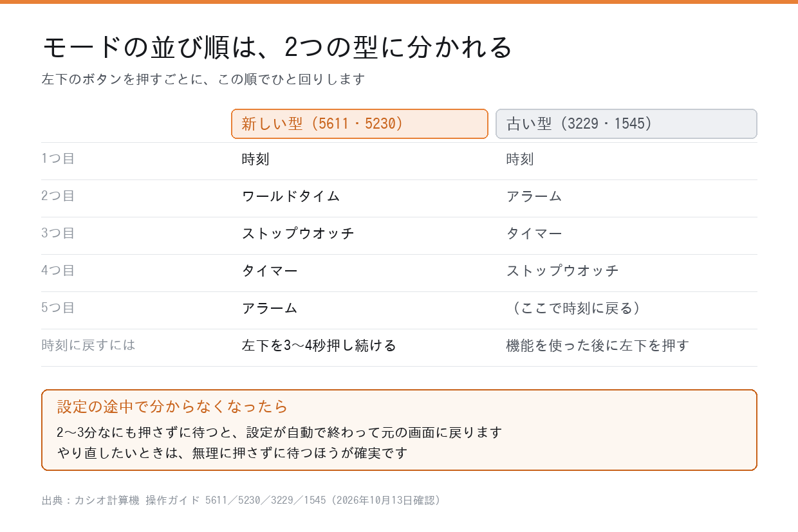The image size is (798, 532).
Task: Click the subtitle about 左下のボタン
Action: [203, 80]
